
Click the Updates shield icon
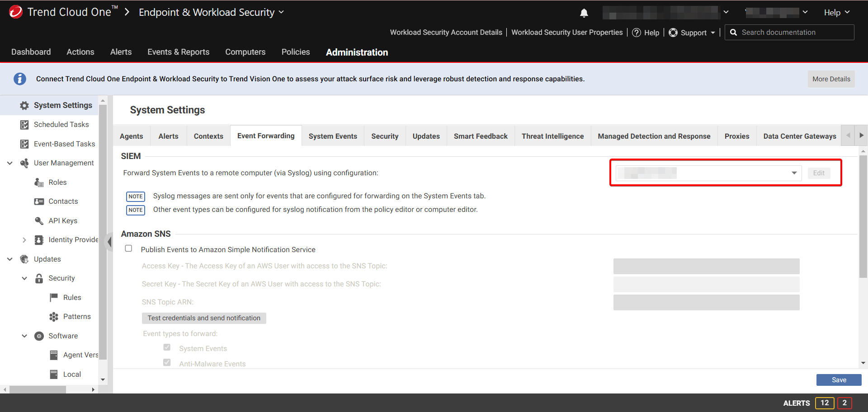[24, 259]
